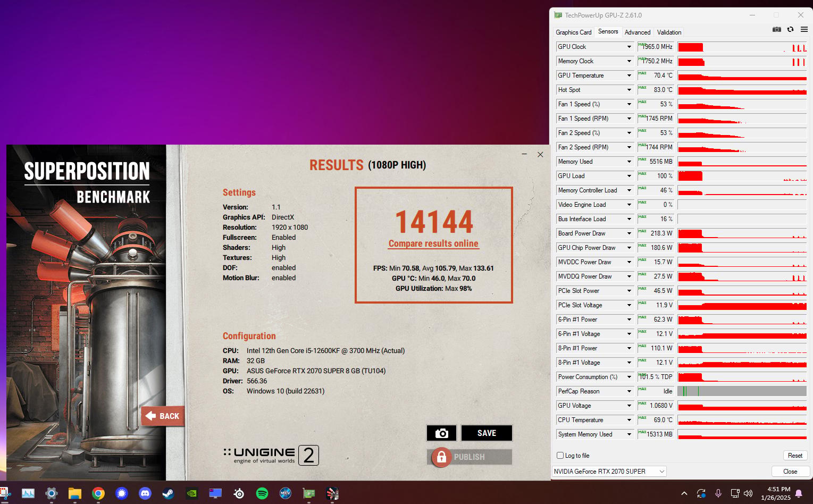Expand the GPU Voltage sensor dropdown
Viewport: 813px width, 504px height.
click(x=629, y=406)
